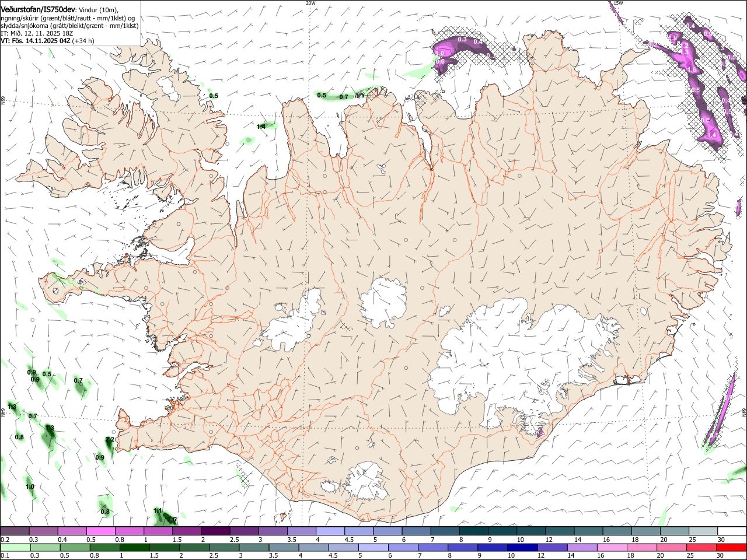Click the darkest purple 2–2.5 snow swatch
This screenshot has height=560, width=747.
pyautogui.click(x=215, y=531)
